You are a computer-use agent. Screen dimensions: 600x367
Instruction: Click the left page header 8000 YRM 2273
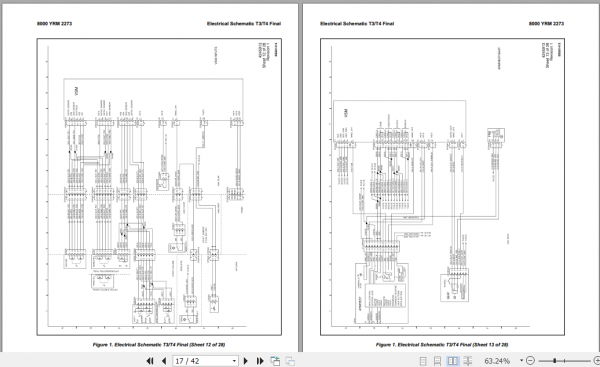(54, 23)
